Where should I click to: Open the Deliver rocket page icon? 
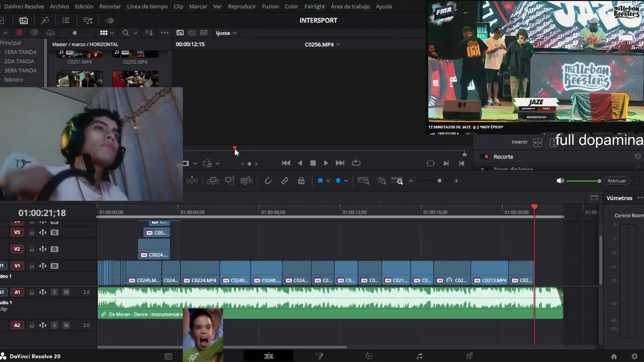click(x=469, y=356)
